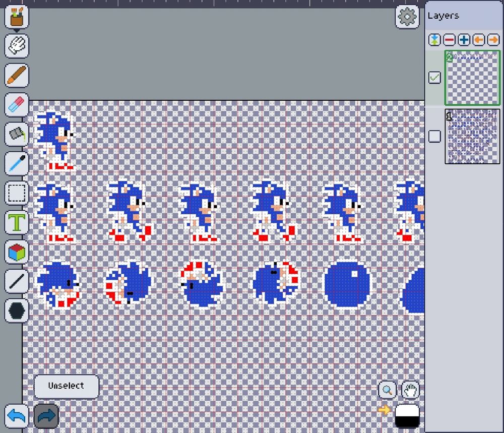This screenshot has width=504, height=433.
Task: Activate the magnifier zoom tool
Action: point(387,390)
